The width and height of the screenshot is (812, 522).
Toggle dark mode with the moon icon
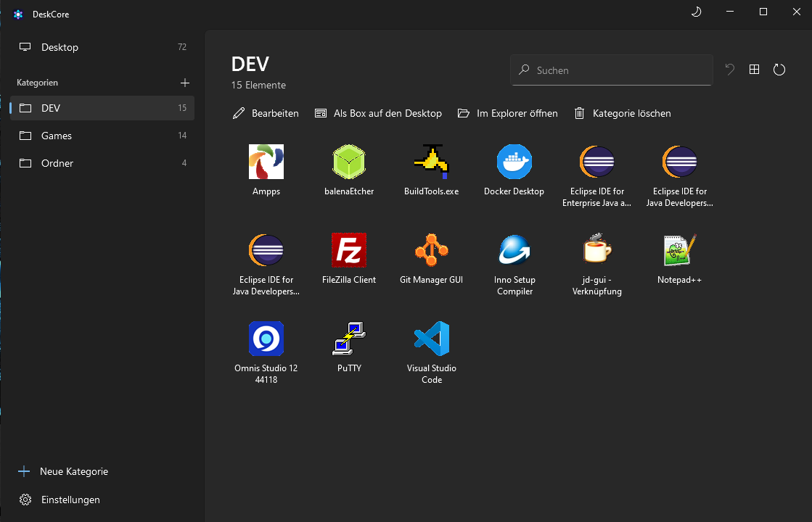(697, 12)
